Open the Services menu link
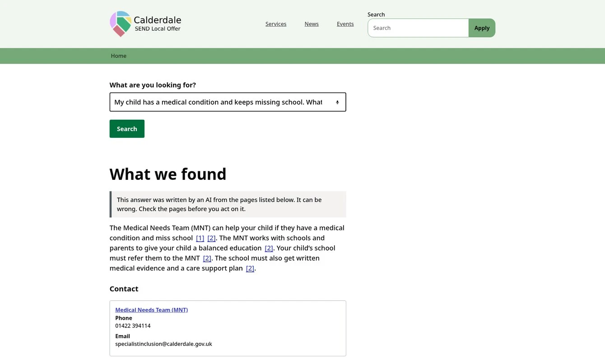 click(276, 24)
